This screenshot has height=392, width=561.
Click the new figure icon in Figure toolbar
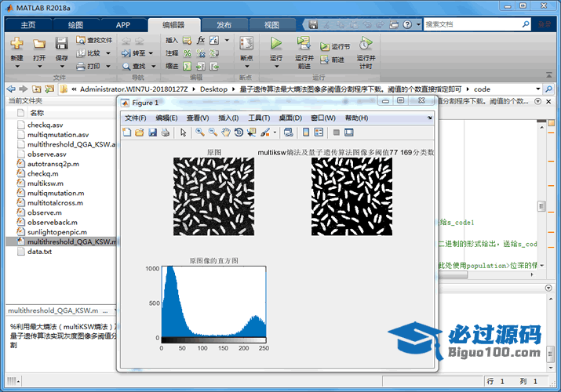pyautogui.click(x=126, y=132)
